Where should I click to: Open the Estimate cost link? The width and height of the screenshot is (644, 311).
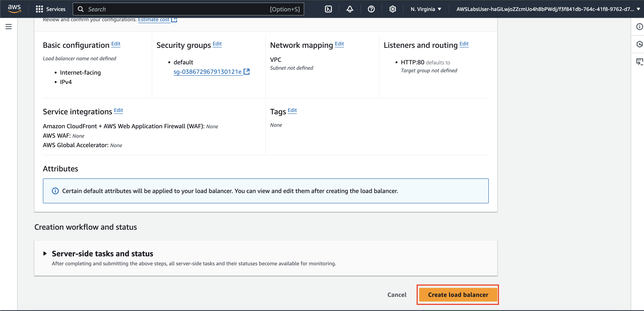[x=154, y=20]
